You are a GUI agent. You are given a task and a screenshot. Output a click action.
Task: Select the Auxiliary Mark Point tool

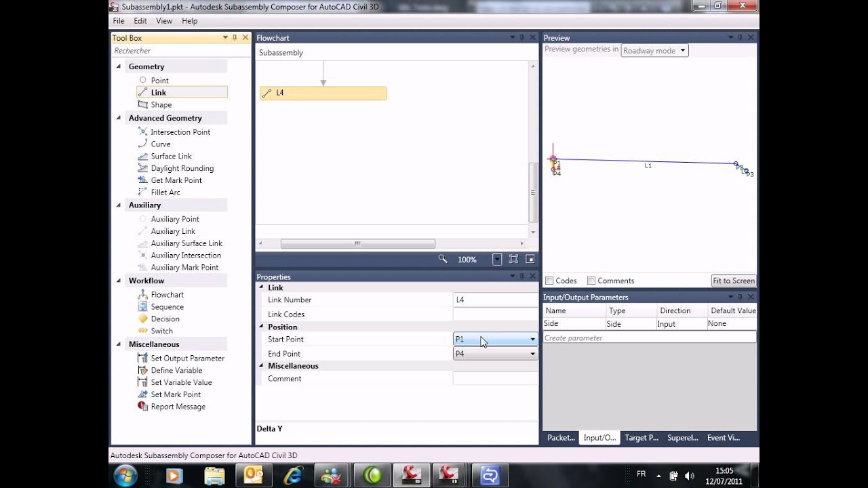[x=184, y=268]
